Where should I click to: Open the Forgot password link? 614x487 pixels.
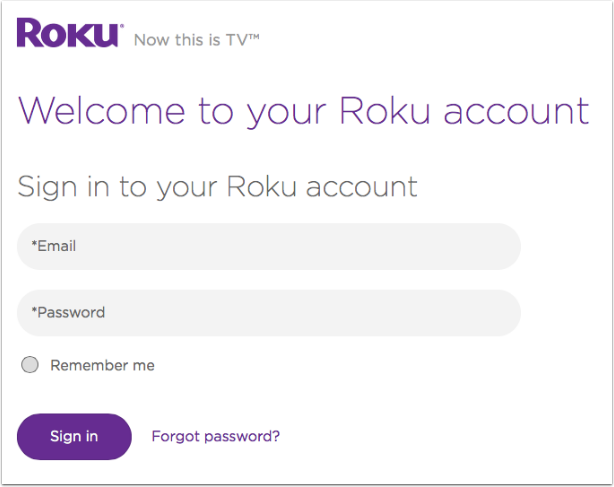point(216,436)
